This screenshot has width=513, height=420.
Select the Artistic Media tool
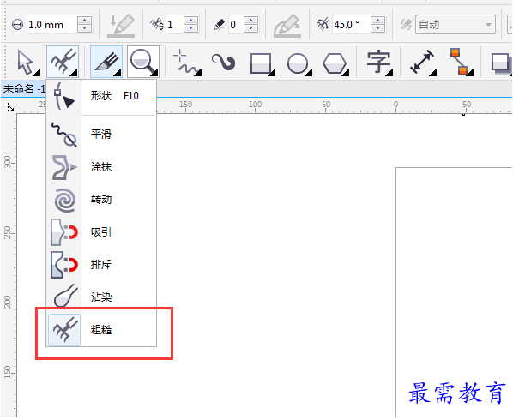coord(223,62)
